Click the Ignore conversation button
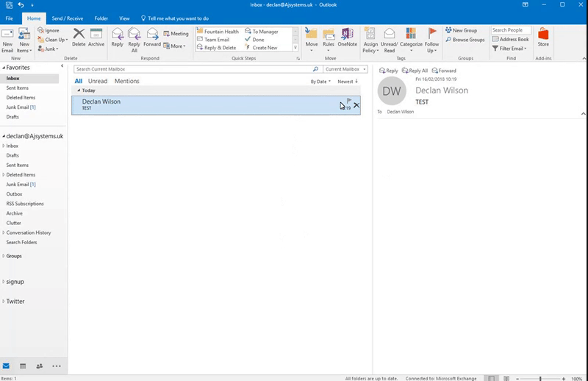 click(x=49, y=30)
